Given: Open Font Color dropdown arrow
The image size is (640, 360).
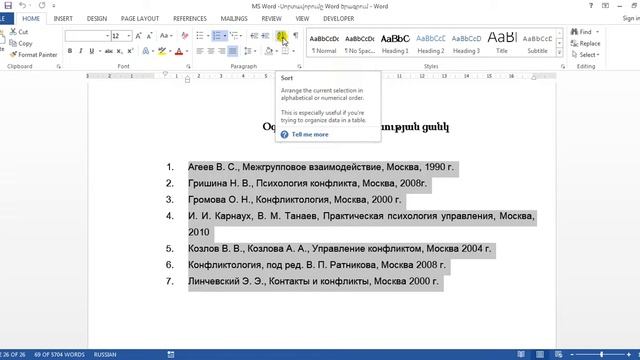Looking at the screenshot, I should [x=187, y=51].
